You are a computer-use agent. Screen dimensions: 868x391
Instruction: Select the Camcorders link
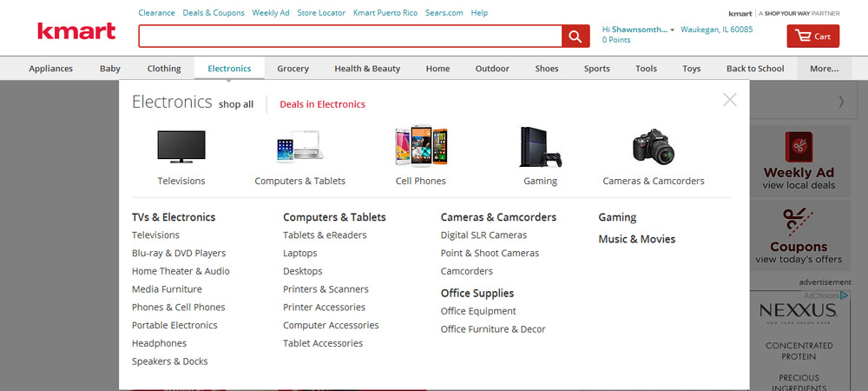466,271
